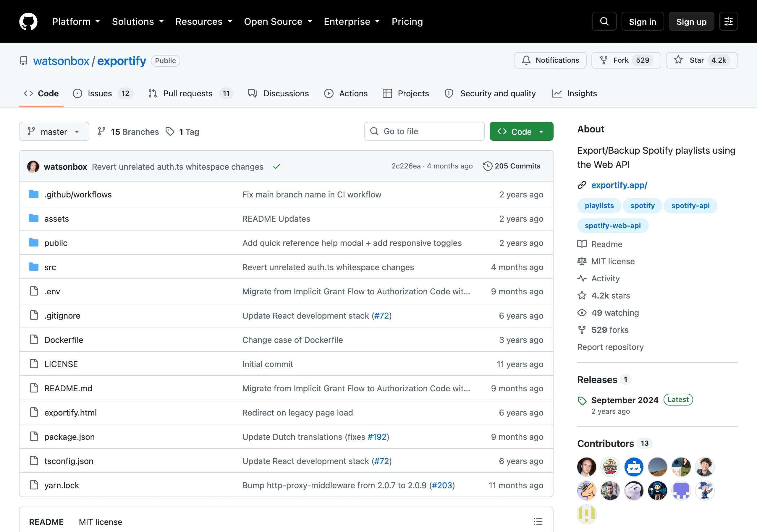Expand the Platform menu
757x532 pixels.
tap(76, 21)
